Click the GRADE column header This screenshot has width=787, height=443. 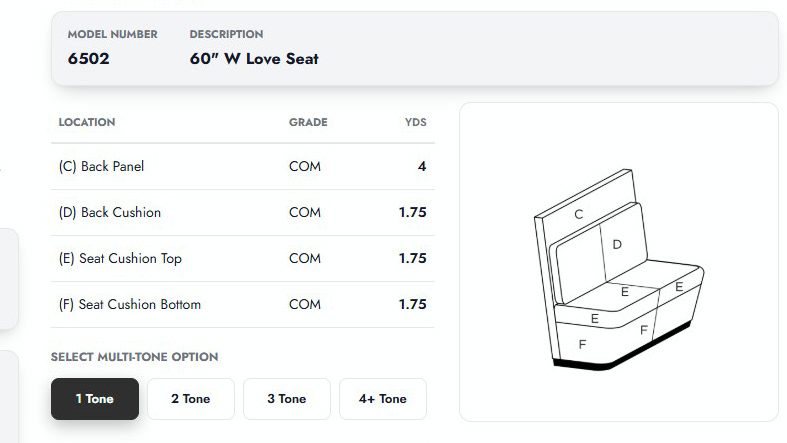[x=308, y=122]
